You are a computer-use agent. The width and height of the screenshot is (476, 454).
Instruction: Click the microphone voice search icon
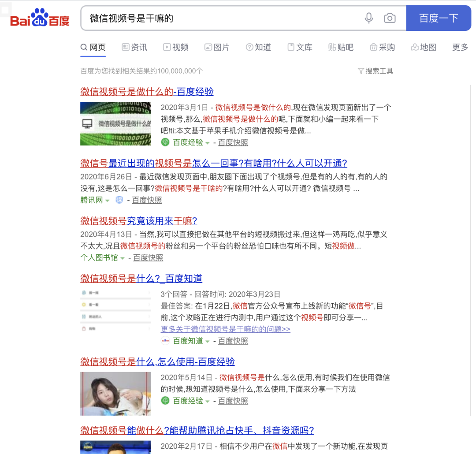[x=369, y=18]
